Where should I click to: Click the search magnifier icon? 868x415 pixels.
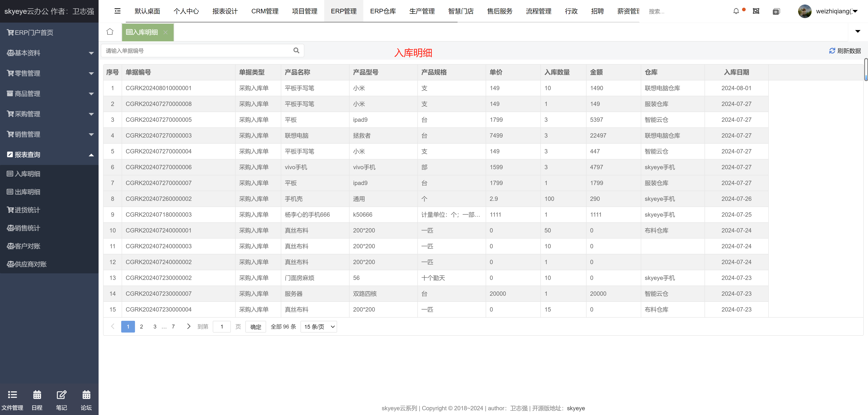pos(296,50)
